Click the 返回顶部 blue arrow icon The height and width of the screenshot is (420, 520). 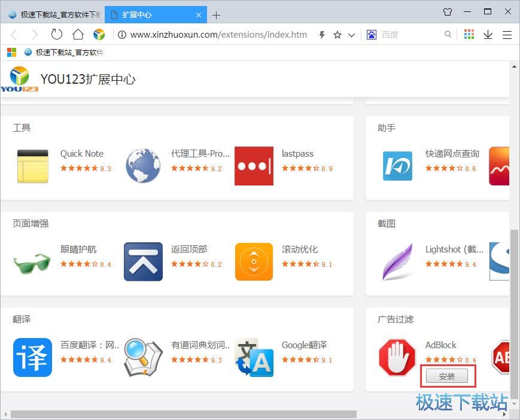(143, 261)
